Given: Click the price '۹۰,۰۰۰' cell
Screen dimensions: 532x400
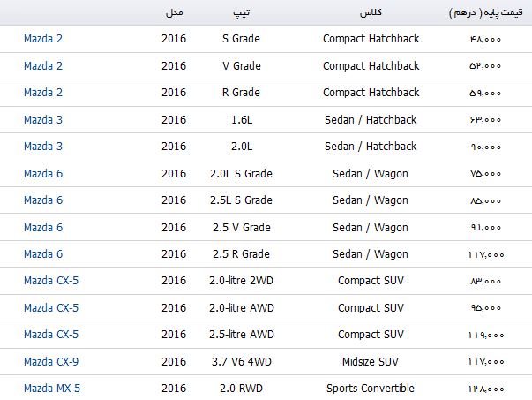Looking at the screenshot, I should [x=485, y=147].
